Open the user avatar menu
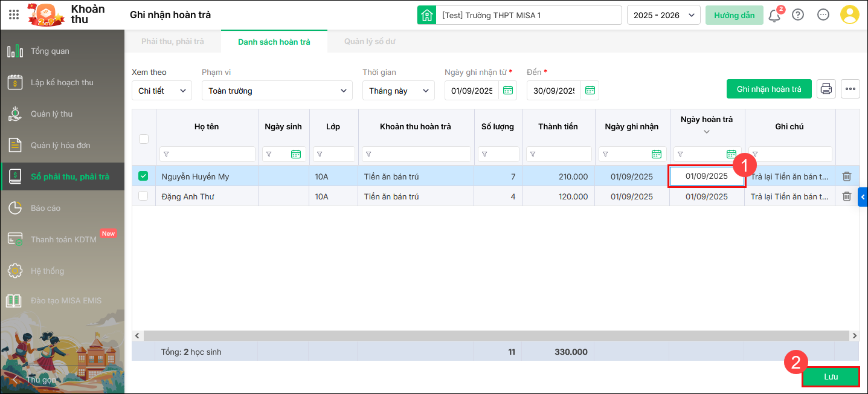This screenshot has height=394, width=868. click(850, 15)
